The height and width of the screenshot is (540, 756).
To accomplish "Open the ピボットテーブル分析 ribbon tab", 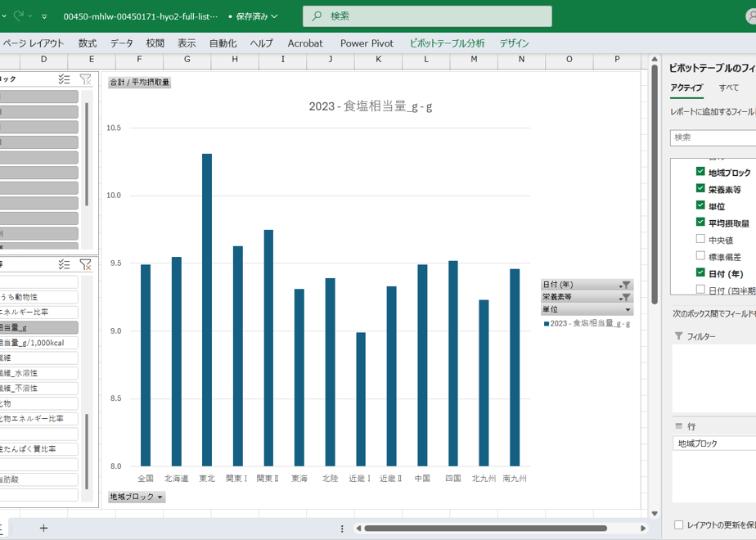I will [x=447, y=43].
